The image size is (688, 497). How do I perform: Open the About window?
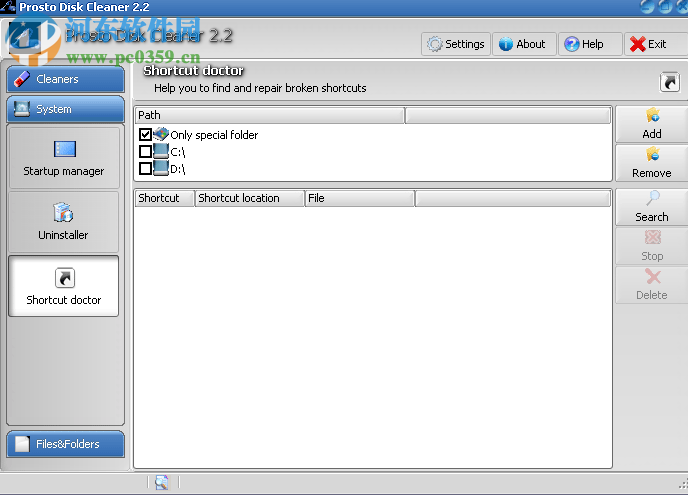click(x=524, y=44)
